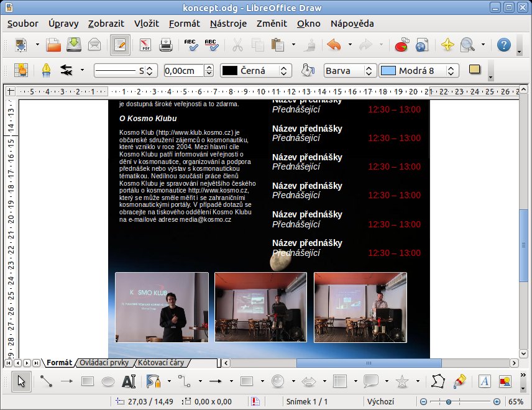Toggle the Edit Points mode
Screen dimensions: 532x410
click(21, 71)
